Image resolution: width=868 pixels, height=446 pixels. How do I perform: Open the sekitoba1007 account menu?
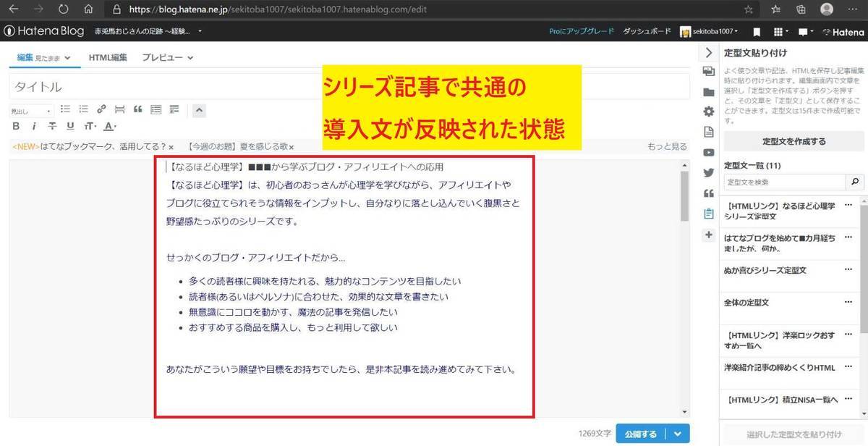[x=710, y=32]
